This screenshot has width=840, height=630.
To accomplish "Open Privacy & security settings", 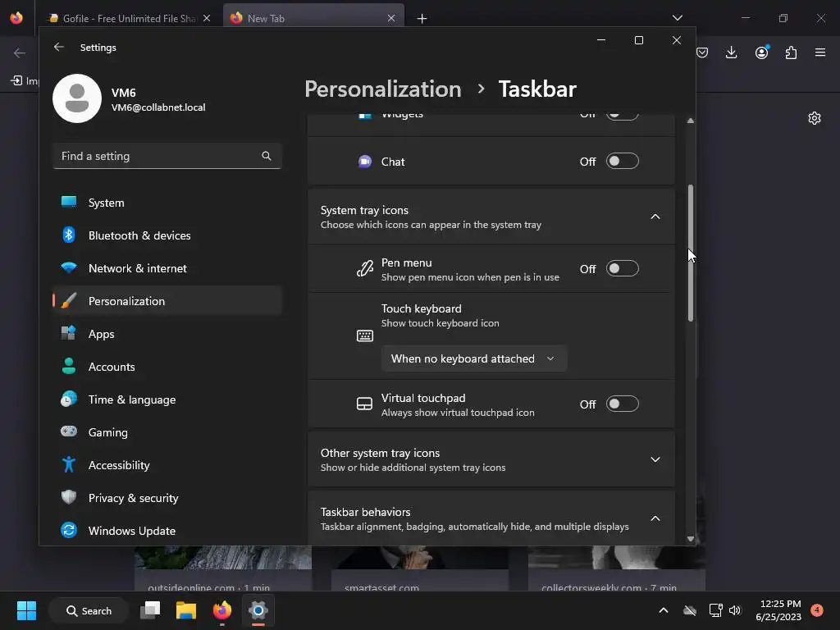I will (x=167, y=498).
